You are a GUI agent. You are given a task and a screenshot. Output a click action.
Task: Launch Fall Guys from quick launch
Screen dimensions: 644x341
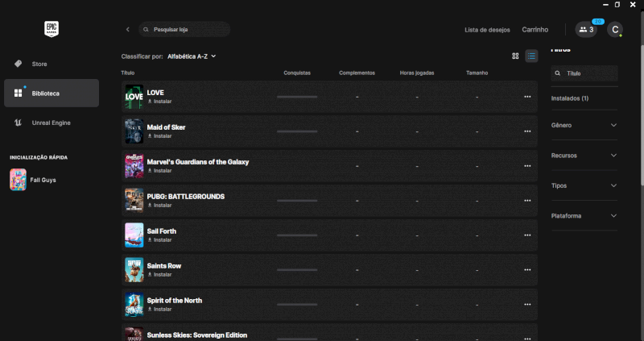click(33, 180)
